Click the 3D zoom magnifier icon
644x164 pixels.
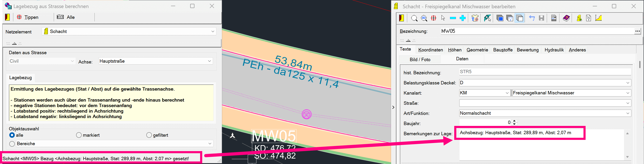[x=424, y=18]
